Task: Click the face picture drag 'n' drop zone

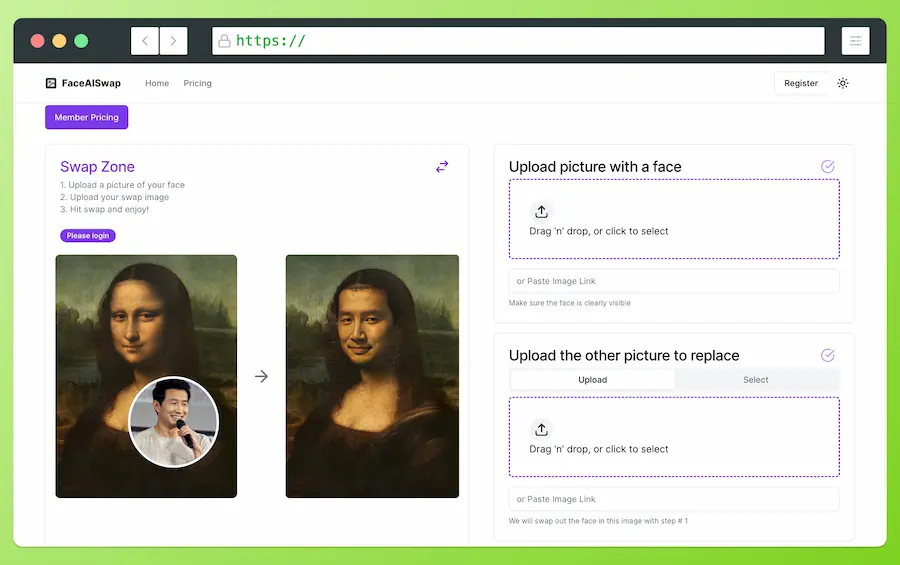Action: click(674, 219)
